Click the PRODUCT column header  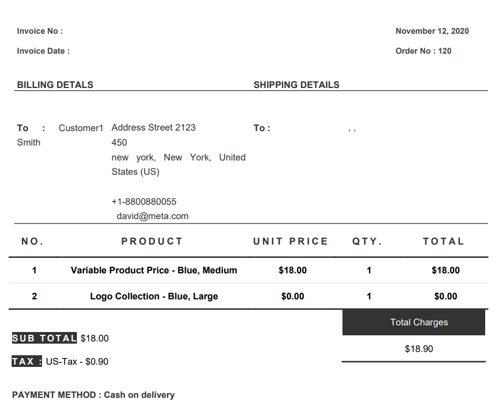pos(152,241)
